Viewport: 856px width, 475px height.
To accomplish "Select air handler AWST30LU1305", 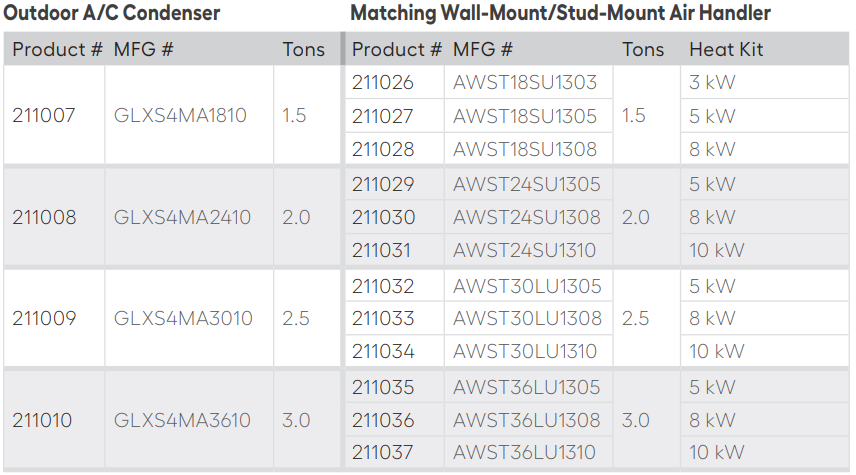I will pos(527,287).
